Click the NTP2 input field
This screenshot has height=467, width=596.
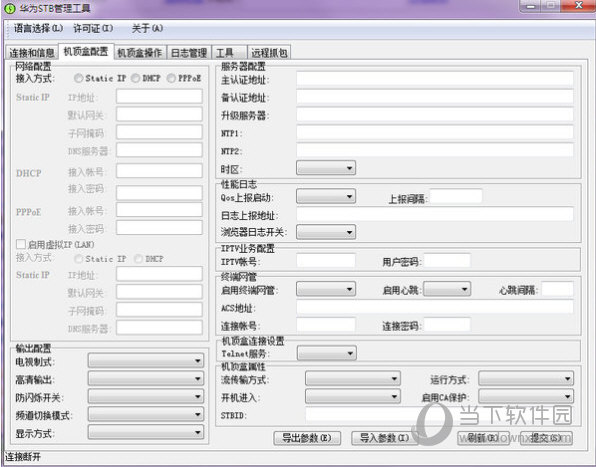[435, 150]
